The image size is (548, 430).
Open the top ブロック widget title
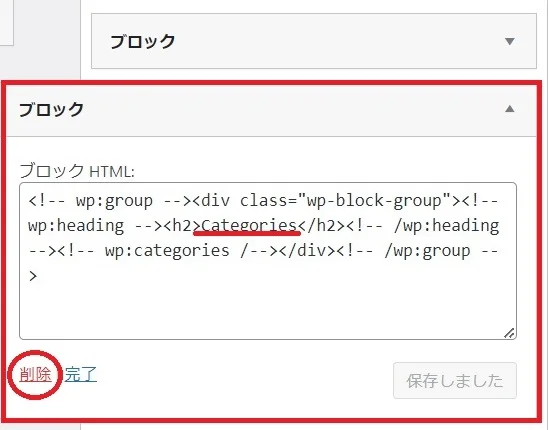(143, 41)
